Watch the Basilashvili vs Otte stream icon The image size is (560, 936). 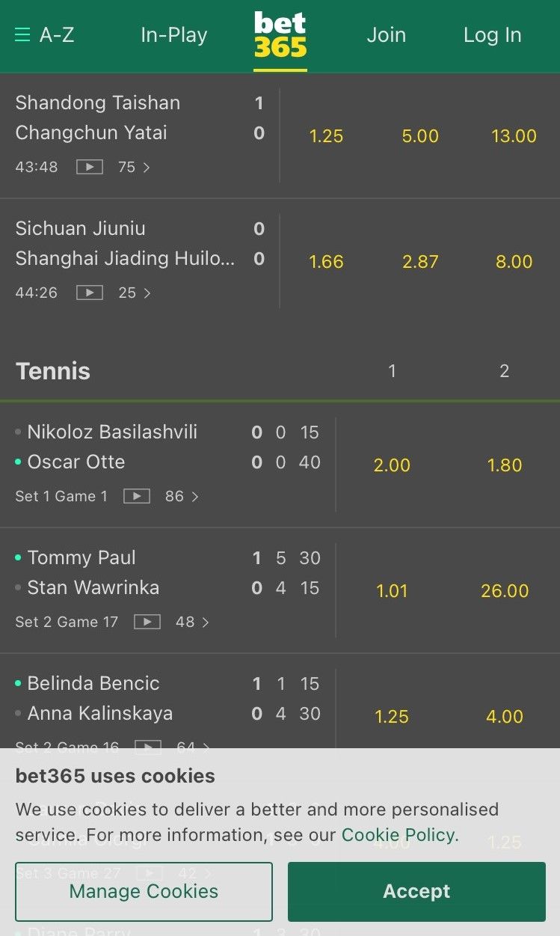click(x=137, y=496)
